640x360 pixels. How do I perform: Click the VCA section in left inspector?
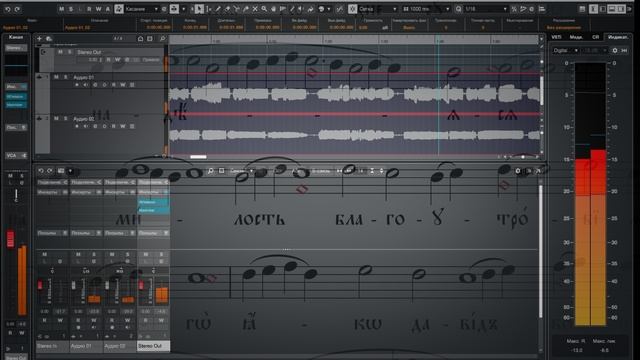click(x=16, y=156)
